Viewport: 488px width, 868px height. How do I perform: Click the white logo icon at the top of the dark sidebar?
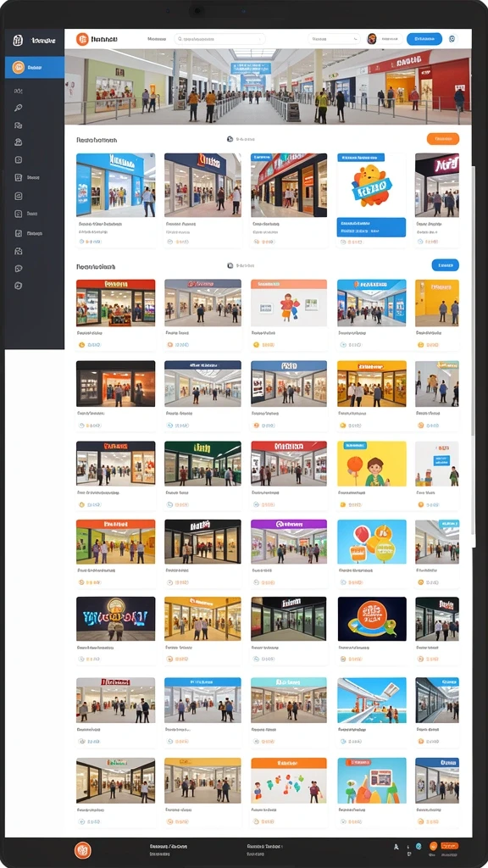(18, 41)
